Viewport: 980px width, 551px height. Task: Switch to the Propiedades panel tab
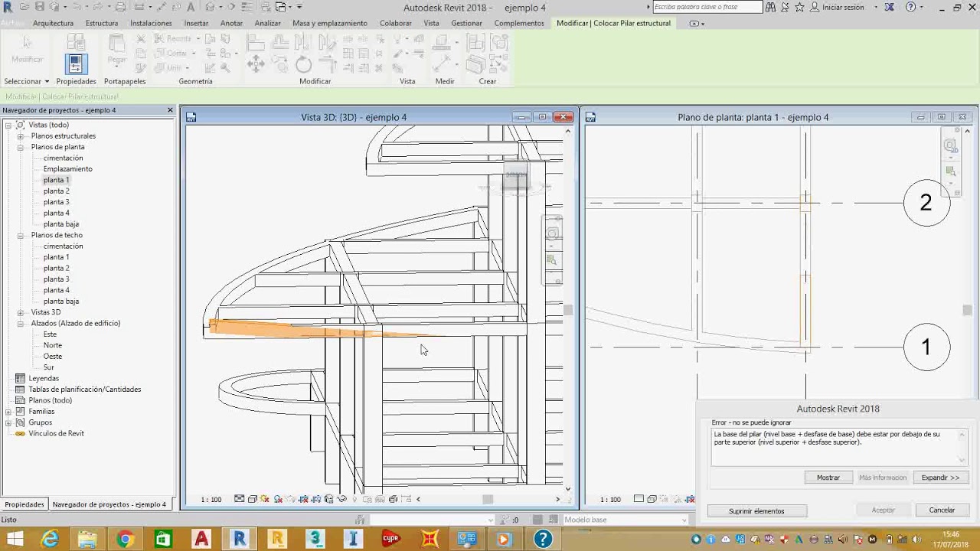(24, 504)
